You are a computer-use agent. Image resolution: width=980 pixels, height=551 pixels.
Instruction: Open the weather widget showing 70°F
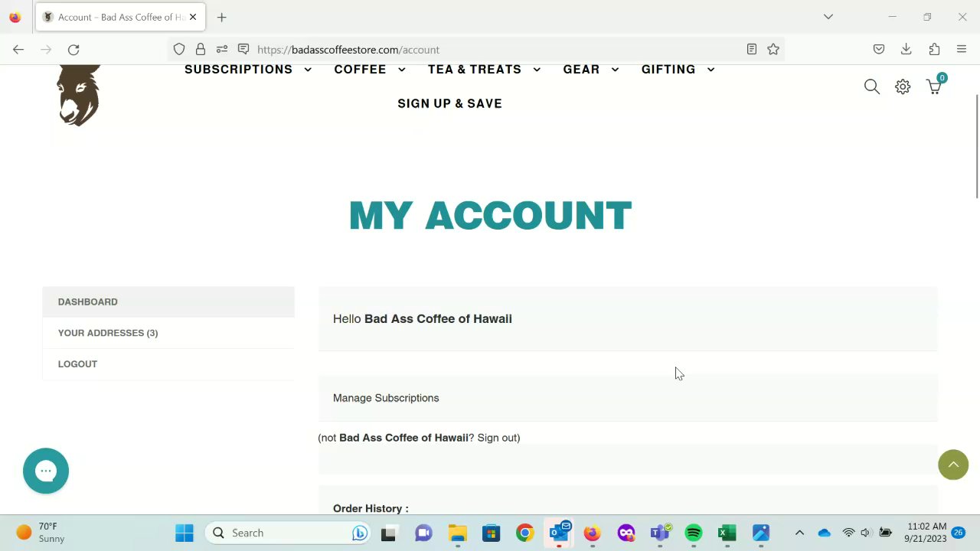[x=41, y=533]
